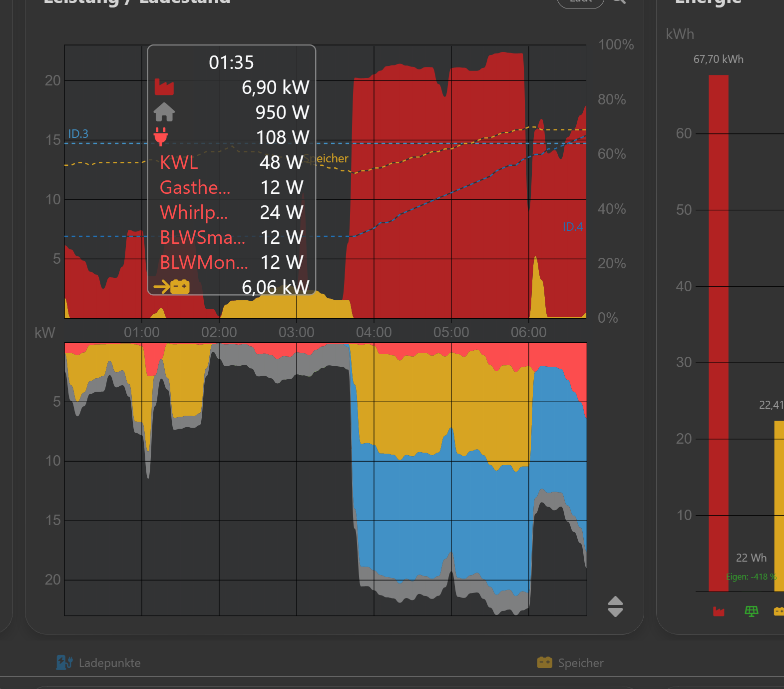
Task: Select the ID.4 state-of-charge label
Action: pos(572,227)
